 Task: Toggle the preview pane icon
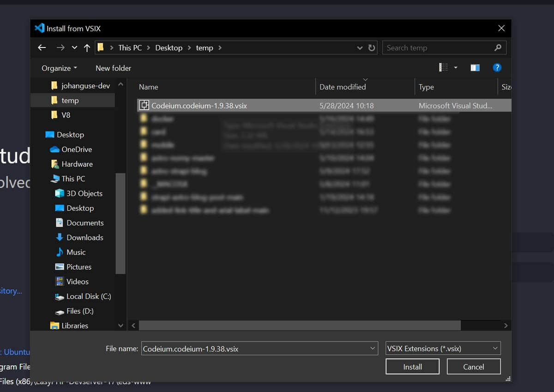coord(475,67)
